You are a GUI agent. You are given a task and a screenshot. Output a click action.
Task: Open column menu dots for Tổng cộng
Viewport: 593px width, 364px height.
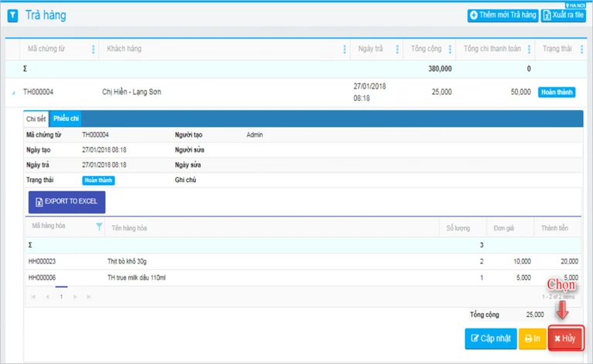[449, 49]
